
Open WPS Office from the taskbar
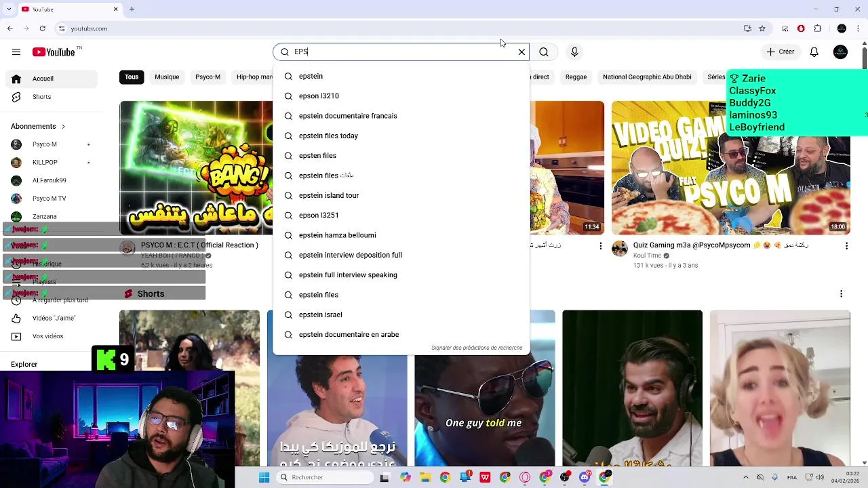coord(485,477)
